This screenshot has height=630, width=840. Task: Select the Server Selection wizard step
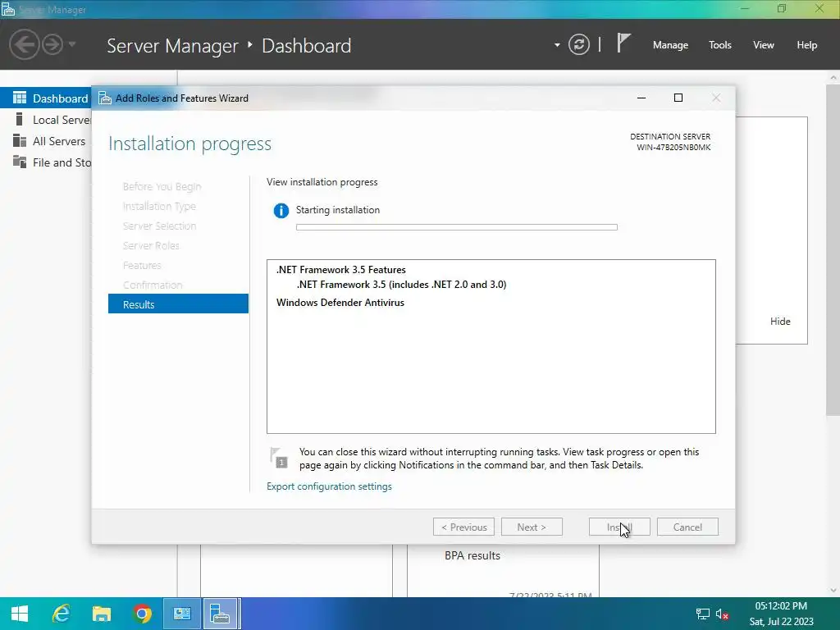point(159,226)
